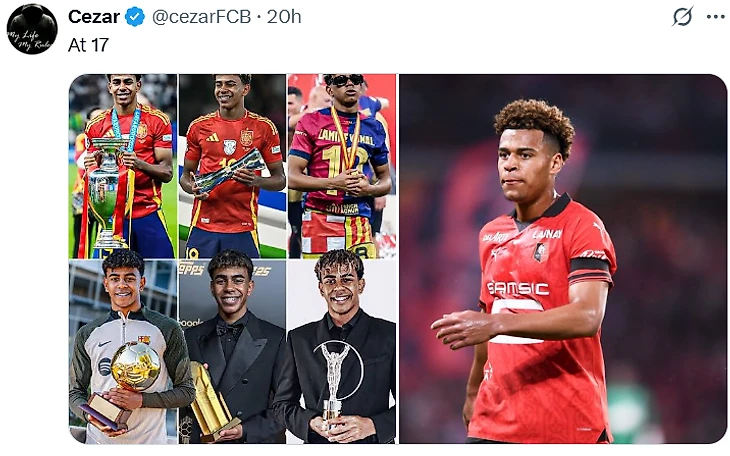Viewport: 730px width, 456px height.
Task: Open photo of red Spain jersey award
Action: 233,166
